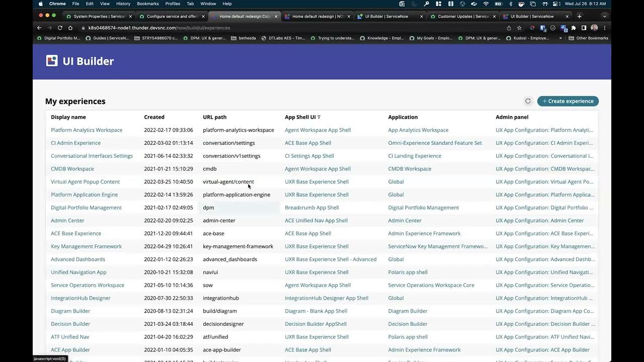Bookmark this page with star icon

point(519,28)
